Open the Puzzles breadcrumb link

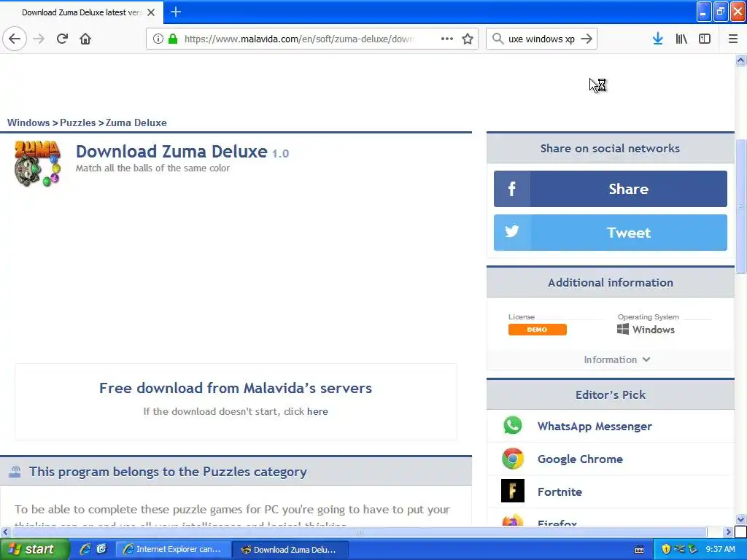click(77, 122)
